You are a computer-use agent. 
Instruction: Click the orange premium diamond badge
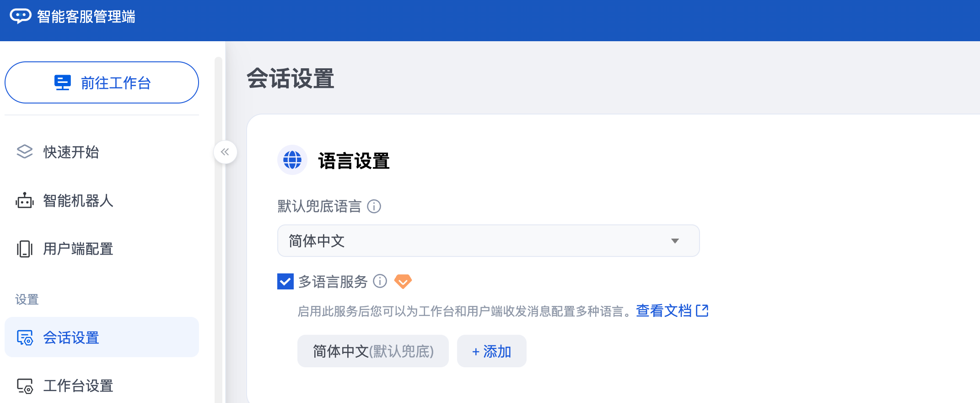pyautogui.click(x=403, y=281)
